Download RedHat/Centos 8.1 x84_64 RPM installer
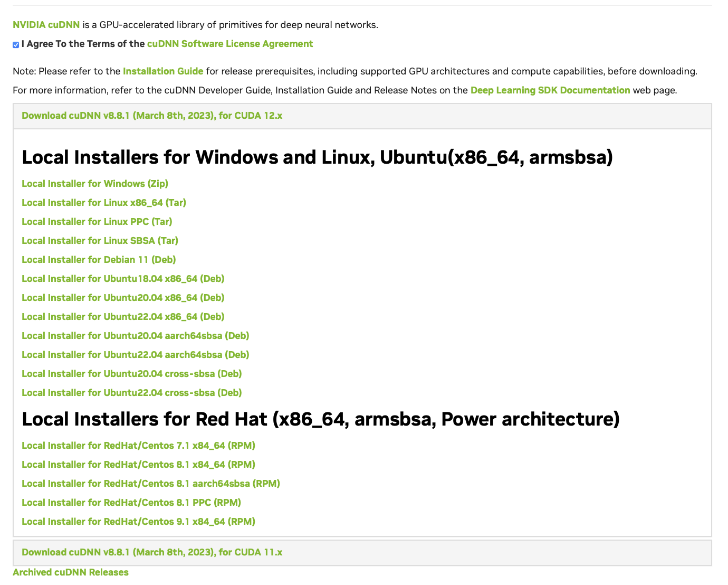 coord(138,465)
